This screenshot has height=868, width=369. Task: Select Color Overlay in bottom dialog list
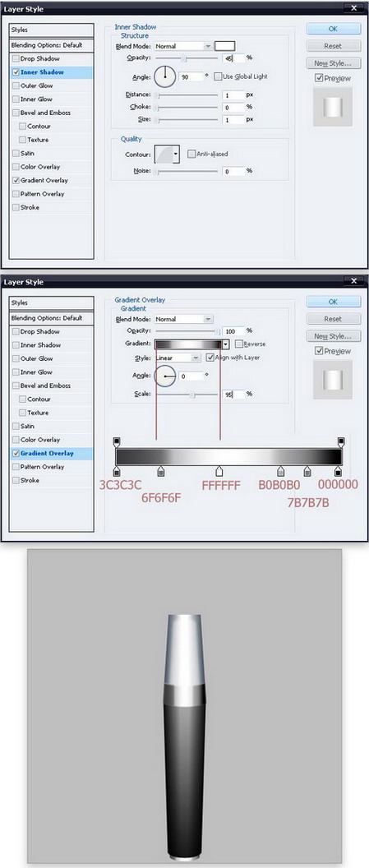coord(39,440)
